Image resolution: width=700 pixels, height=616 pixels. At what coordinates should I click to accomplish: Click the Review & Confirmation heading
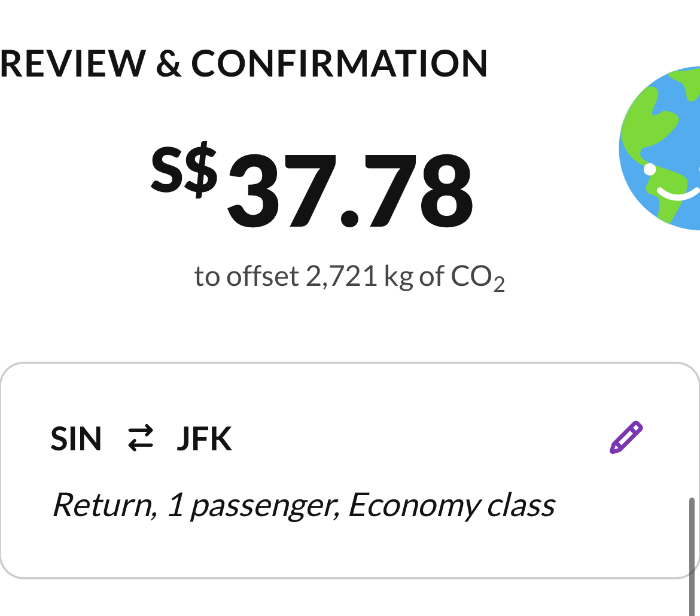(x=244, y=64)
